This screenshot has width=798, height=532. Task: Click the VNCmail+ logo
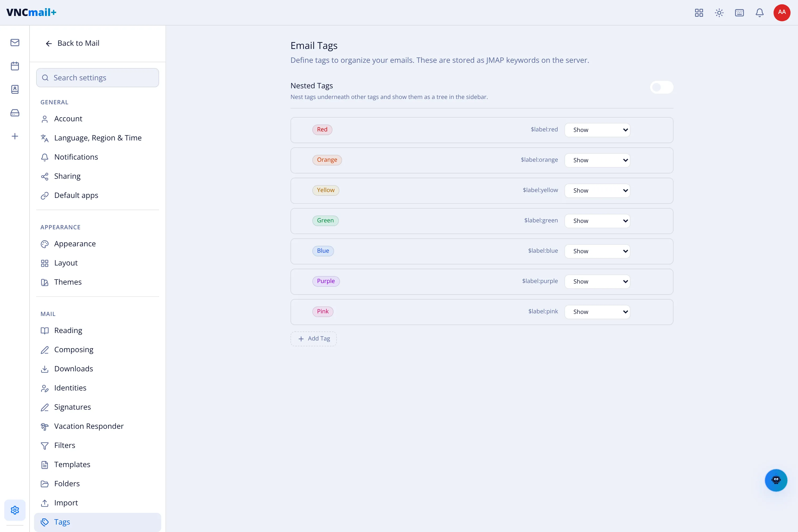pyautogui.click(x=31, y=13)
